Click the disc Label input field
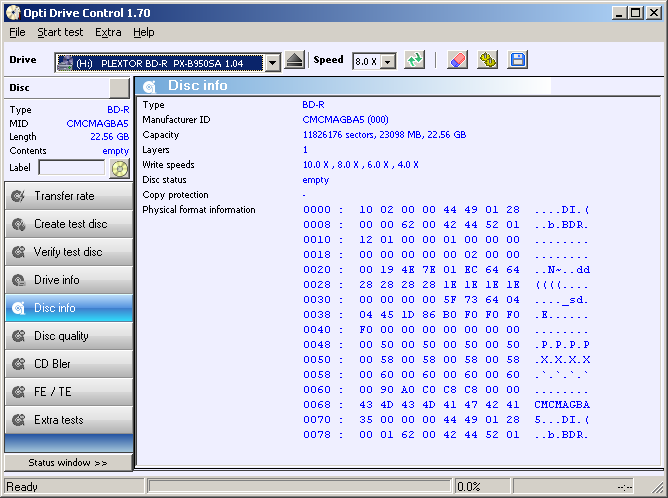668x498 pixels. pos(72,167)
